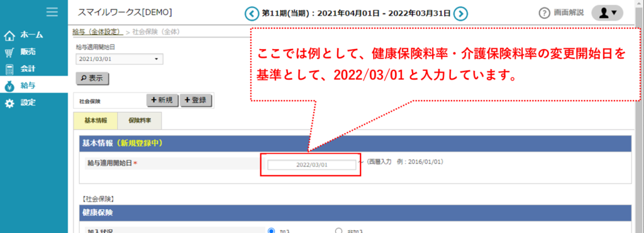
Task: Select the 未加入 radio button for 健康保険
Action: [x=338, y=231]
